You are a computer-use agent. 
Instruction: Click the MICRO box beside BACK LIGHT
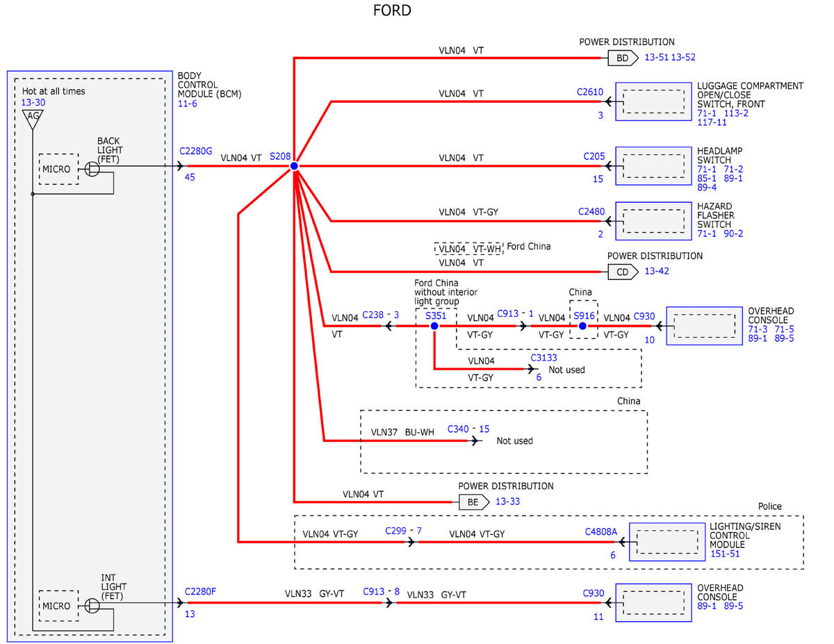pyautogui.click(x=58, y=169)
